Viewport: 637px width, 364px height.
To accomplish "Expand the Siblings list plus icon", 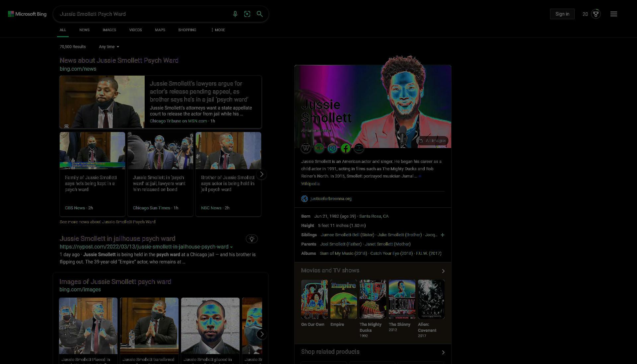I will (x=442, y=235).
